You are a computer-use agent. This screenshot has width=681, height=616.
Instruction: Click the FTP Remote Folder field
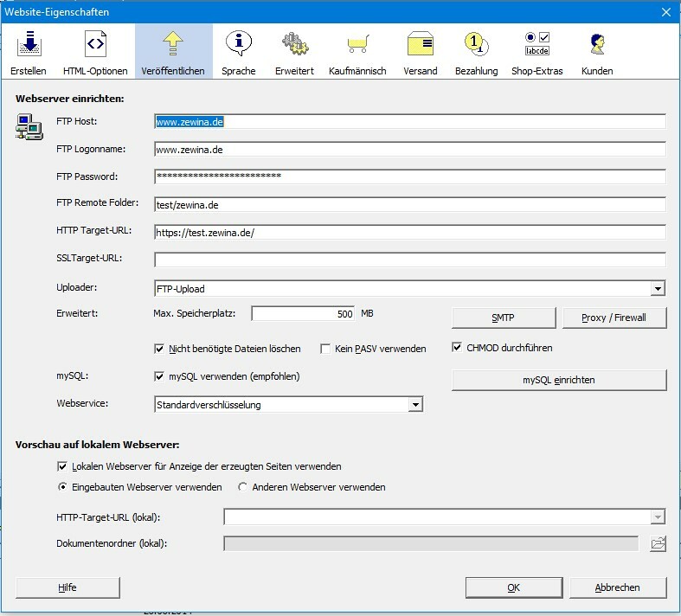click(409, 204)
